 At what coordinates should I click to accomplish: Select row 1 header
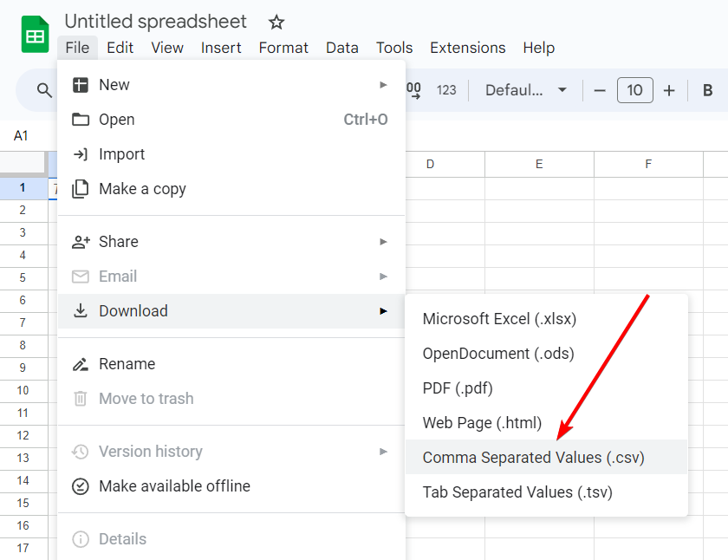[23, 188]
